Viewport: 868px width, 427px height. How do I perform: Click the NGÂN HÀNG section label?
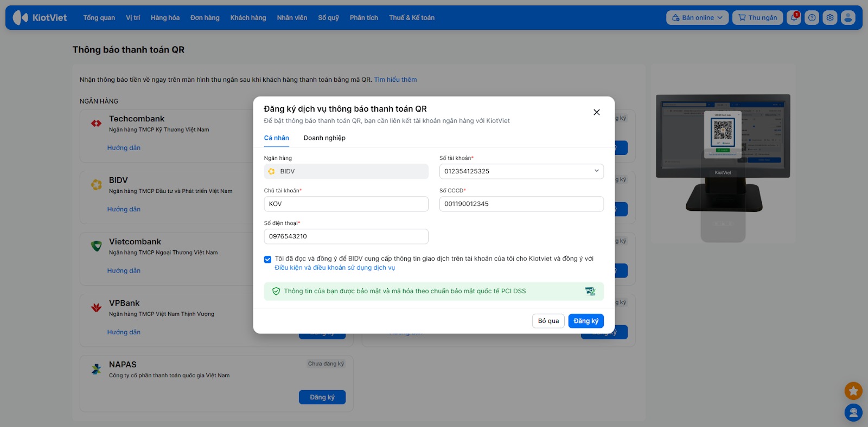click(x=99, y=101)
